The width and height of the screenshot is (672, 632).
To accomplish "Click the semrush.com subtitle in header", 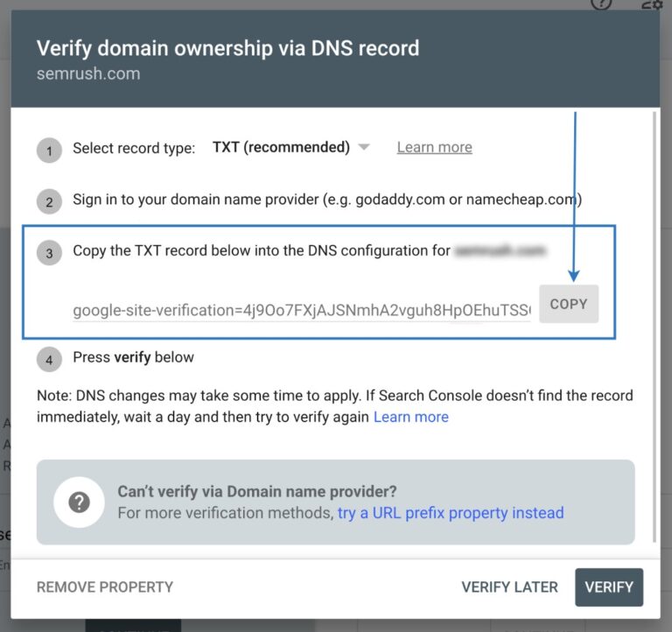I will [88, 74].
